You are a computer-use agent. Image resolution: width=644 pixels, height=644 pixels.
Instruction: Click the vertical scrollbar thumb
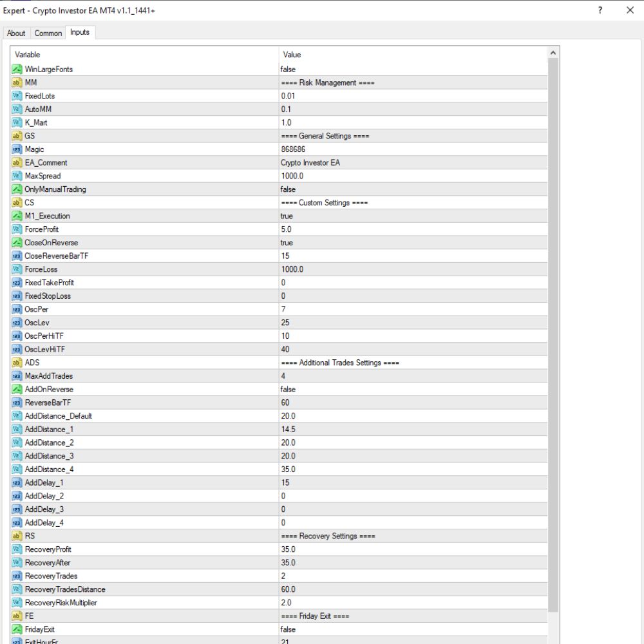pos(553,335)
